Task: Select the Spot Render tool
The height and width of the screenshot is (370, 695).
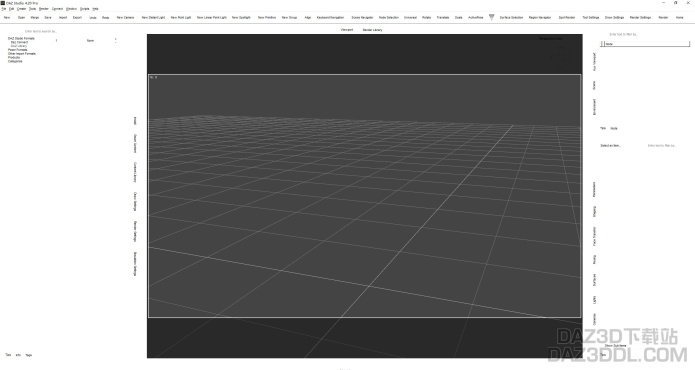Action: [566, 18]
